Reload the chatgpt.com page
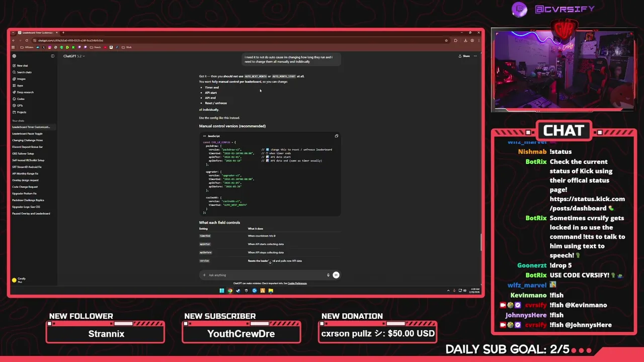Image resolution: width=644 pixels, height=362 pixels. click(27, 40)
